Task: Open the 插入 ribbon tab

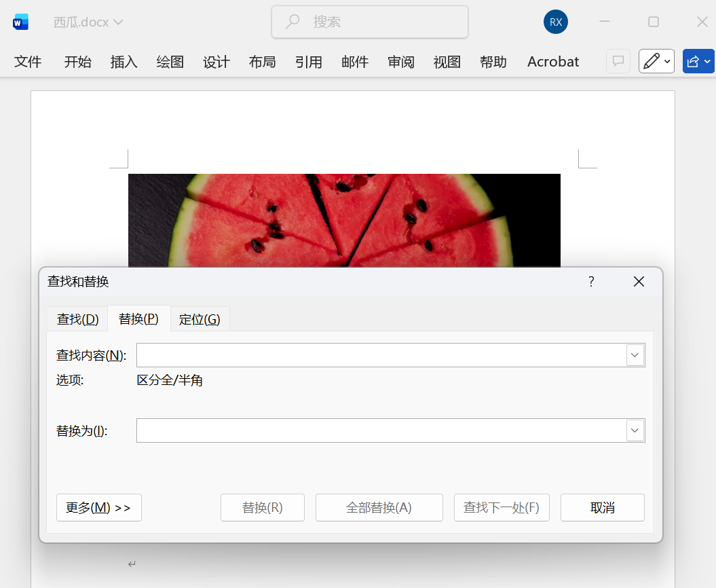Action: click(123, 61)
